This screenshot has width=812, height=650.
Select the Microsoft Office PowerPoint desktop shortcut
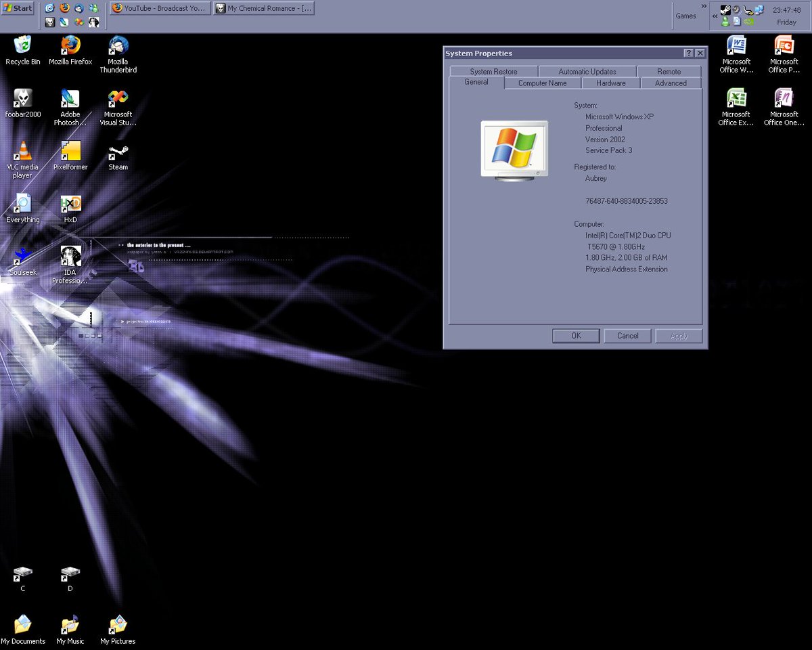784,56
